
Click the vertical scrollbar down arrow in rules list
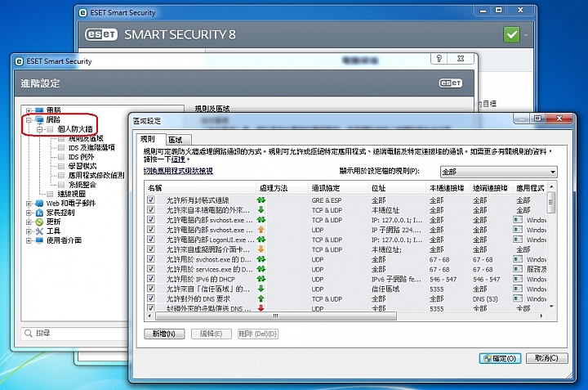coord(551,307)
